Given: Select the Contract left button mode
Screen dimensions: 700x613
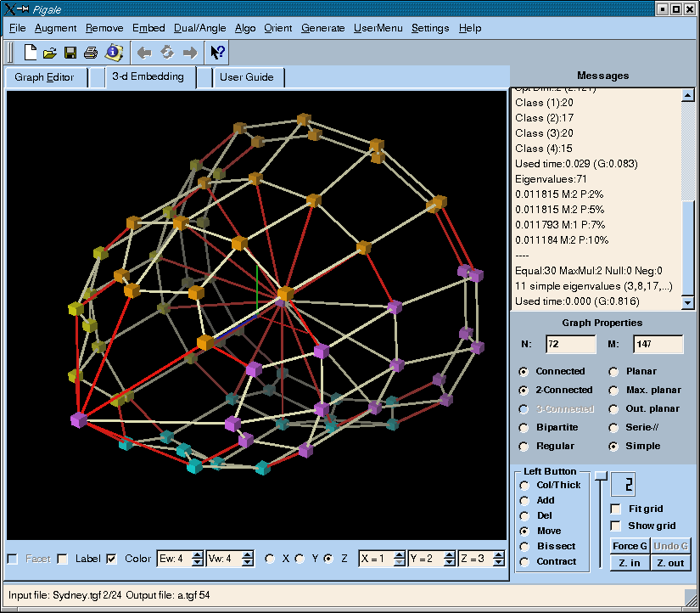Looking at the screenshot, I should pyautogui.click(x=525, y=561).
